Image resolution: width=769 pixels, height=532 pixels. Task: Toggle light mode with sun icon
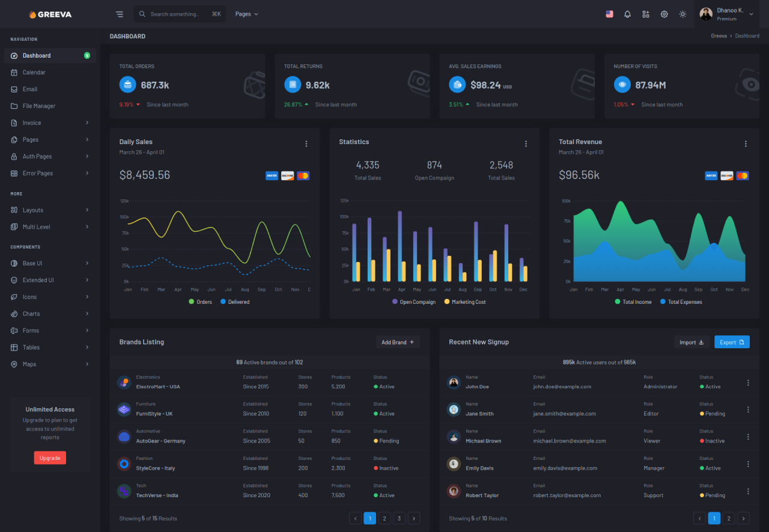pos(682,14)
